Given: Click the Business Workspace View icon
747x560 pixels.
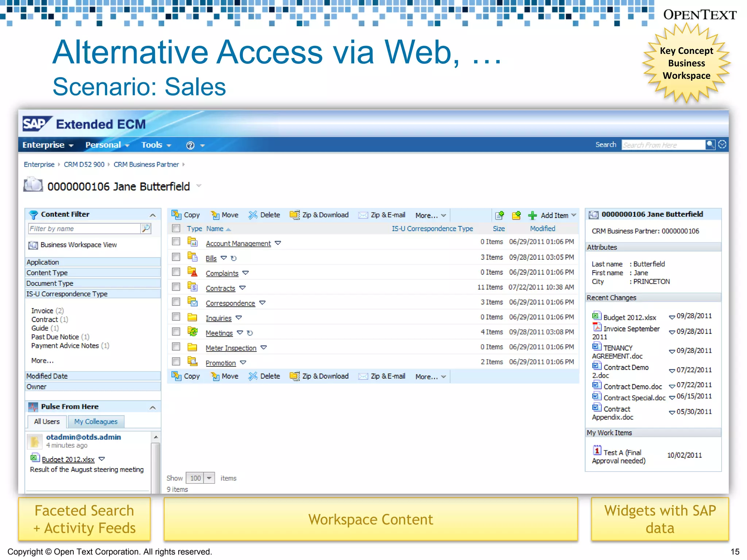Looking at the screenshot, I should (x=33, y=245).
